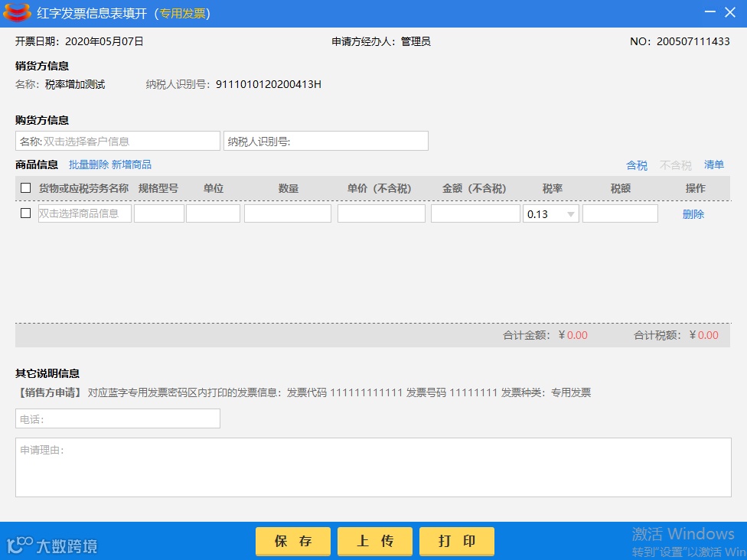Screen dimensions: 747x560
Task: Click the 专用发票 label in title
Action: 182,13
